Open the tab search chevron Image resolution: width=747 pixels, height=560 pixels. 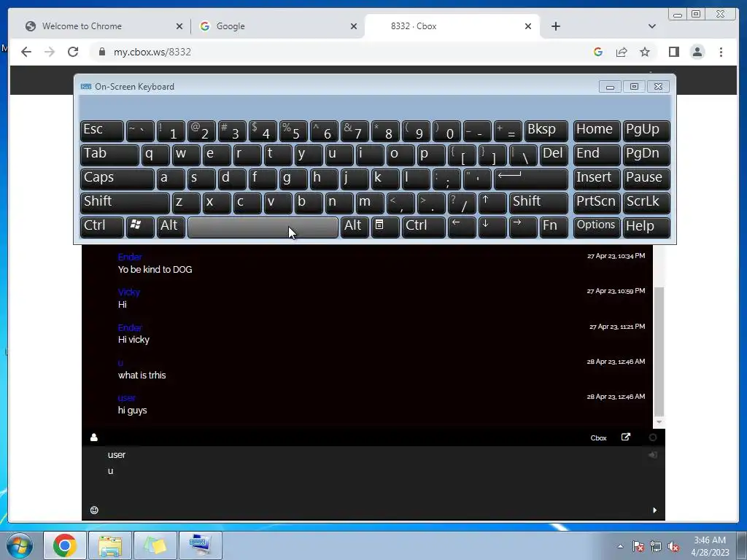pos(652,26)
